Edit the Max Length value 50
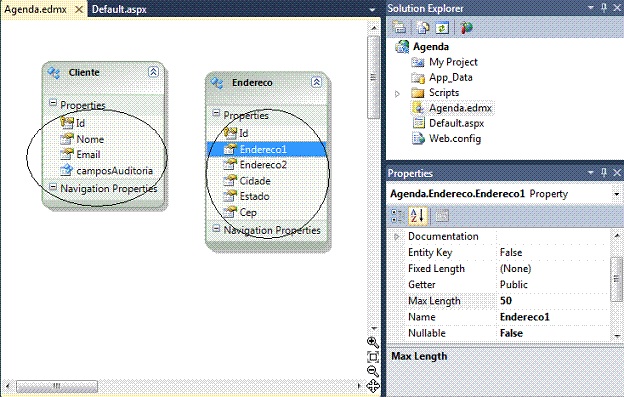Screen dimensions: 624x397 pyautogui.click(x=506, y=301)
